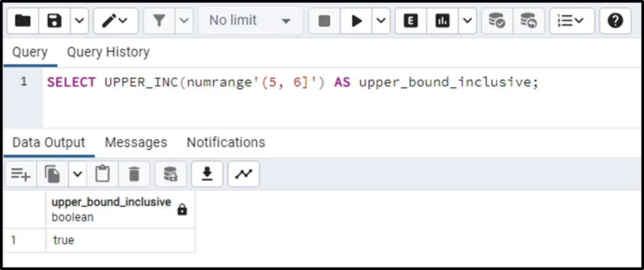Click the Commit database icon
644x270 pixels.
(x=497, y=21)
